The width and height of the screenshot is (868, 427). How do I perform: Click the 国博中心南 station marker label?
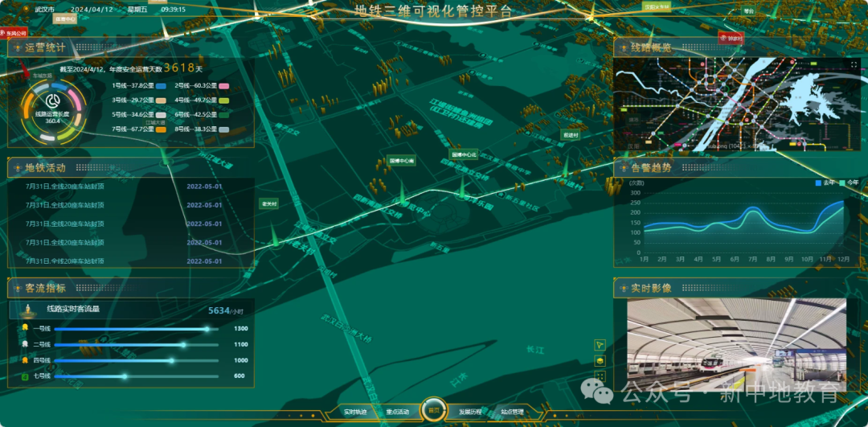tap(401, 161)
